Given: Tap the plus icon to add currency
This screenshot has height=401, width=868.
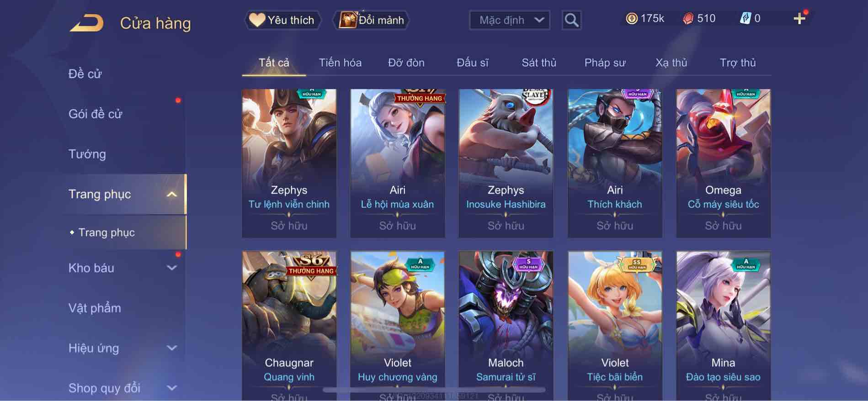Looking at the screenshot, I should pyautogui.click(x=799, y=19).
